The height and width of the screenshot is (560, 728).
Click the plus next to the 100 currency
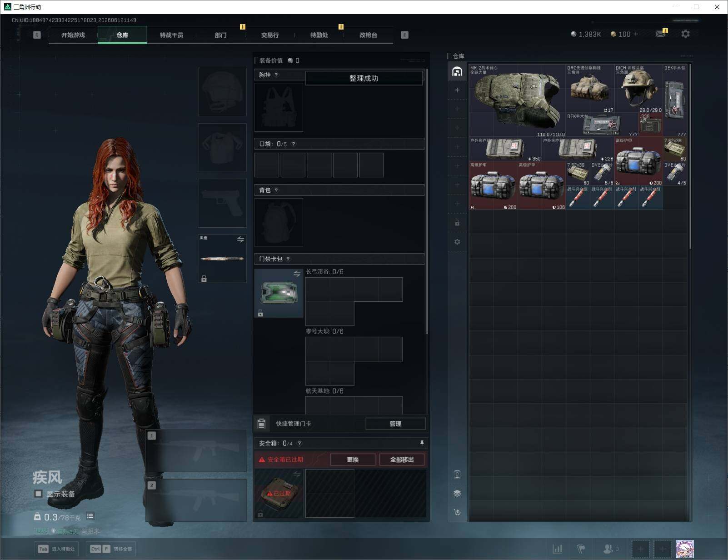click(x=635, y=34)
